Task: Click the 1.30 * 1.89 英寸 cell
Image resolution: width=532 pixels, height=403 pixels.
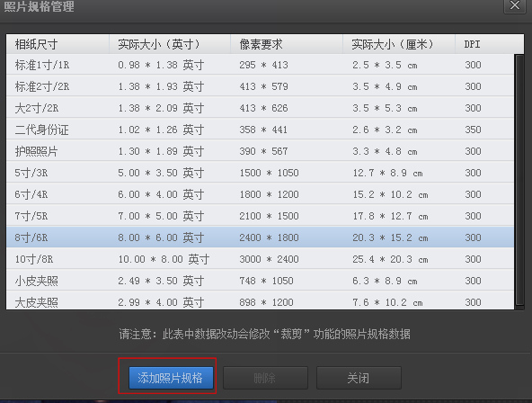Action: click(161, 151)
